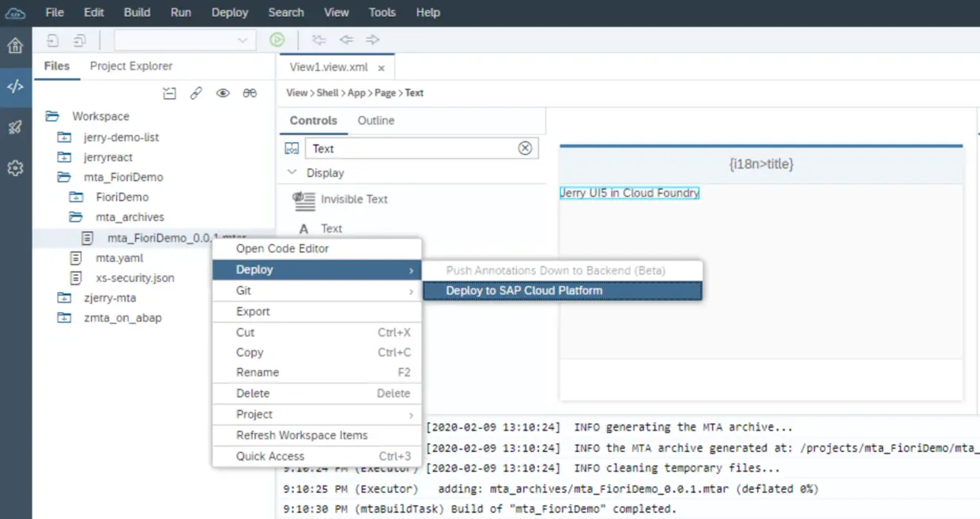The width and height of the screenshot is (980, 519).
Task: Switch to the Project Explorer tab
Action: click(131, 66)
